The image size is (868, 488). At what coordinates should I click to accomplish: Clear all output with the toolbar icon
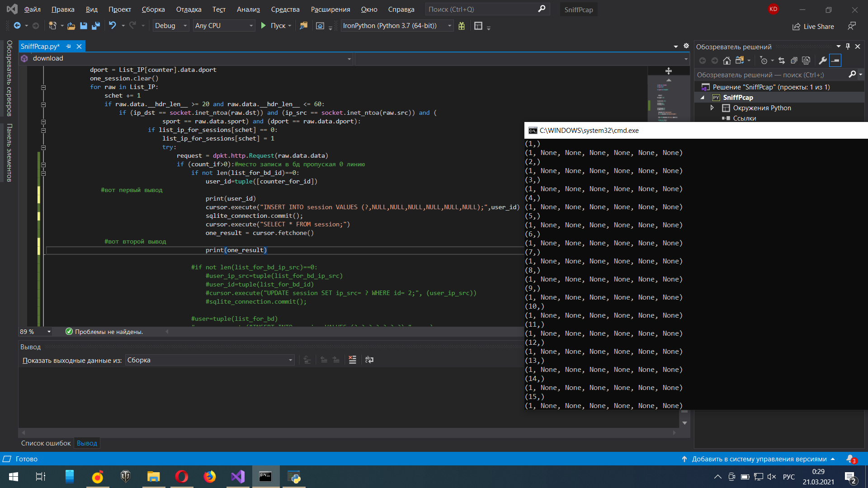[353, 360]
